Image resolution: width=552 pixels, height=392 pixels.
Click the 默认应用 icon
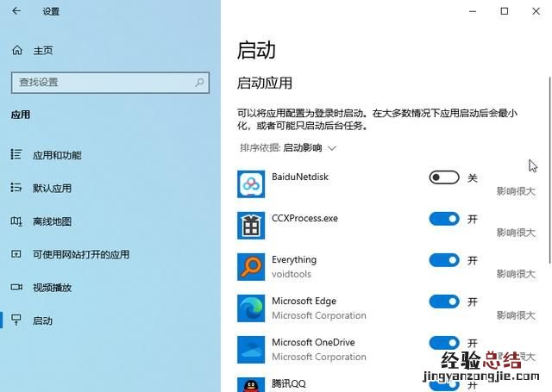click(x=16, y=188)
